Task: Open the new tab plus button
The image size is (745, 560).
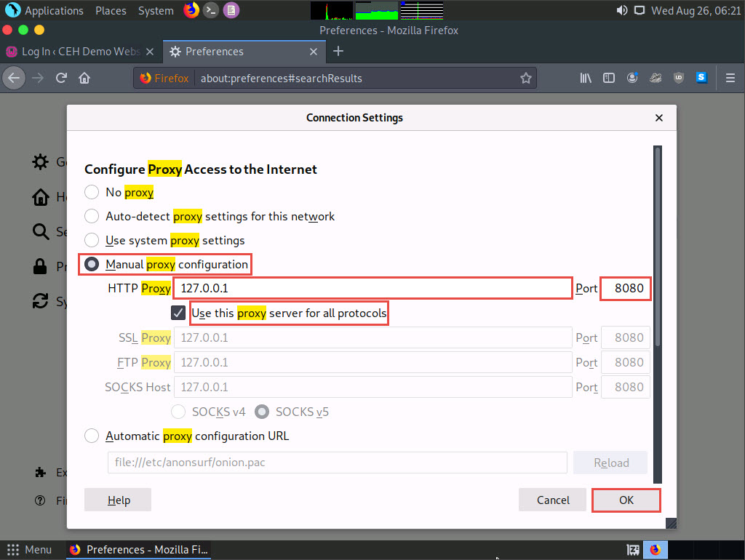Action: pos(338,52)
